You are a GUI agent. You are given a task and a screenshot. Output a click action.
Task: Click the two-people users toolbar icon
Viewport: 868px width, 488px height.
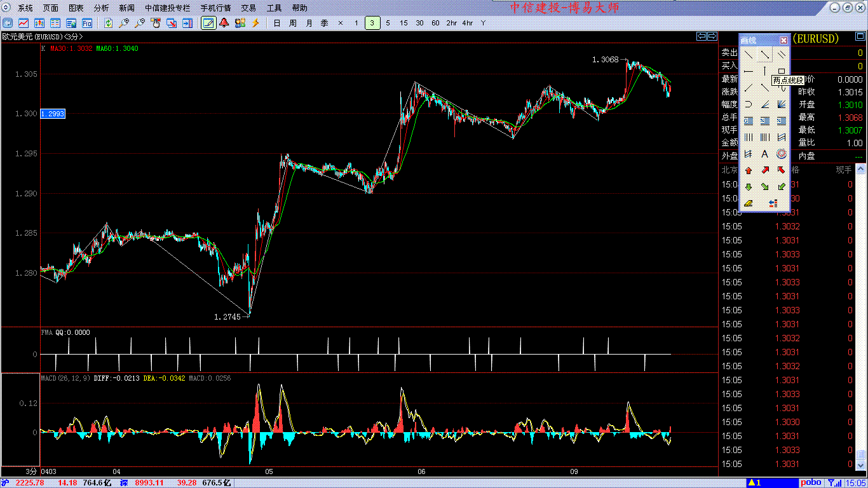(x=240, y=23)
